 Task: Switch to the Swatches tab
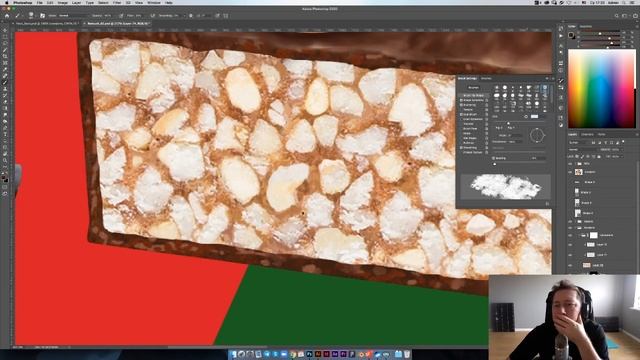click(x=586, y=27)
